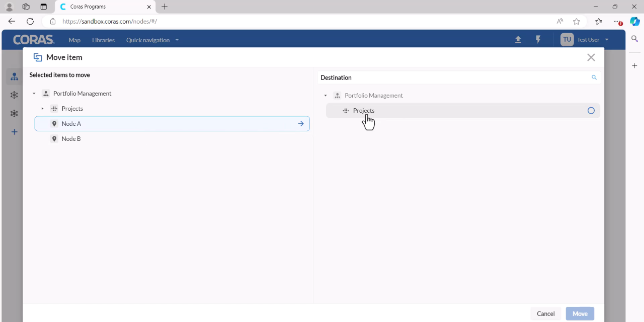644x322 pixels.
Task: Open browser Settings and more menu
Action: tap(617, 21)
